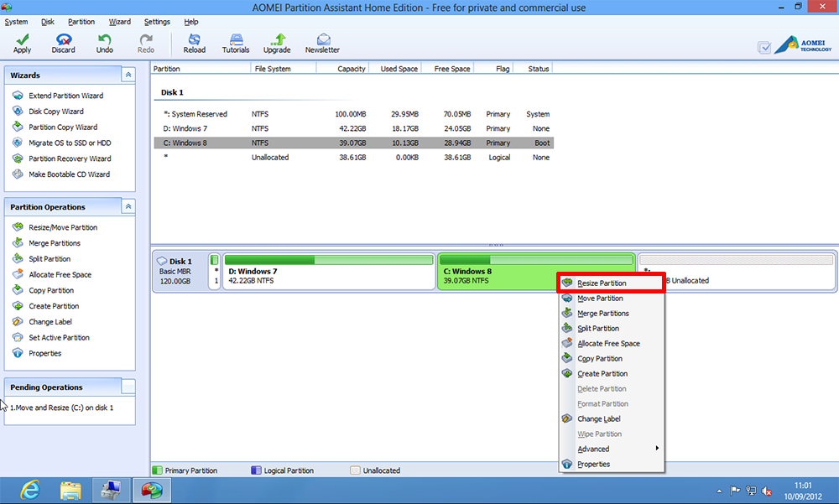
Task: Open the Help menu
Action: (191, 22)
